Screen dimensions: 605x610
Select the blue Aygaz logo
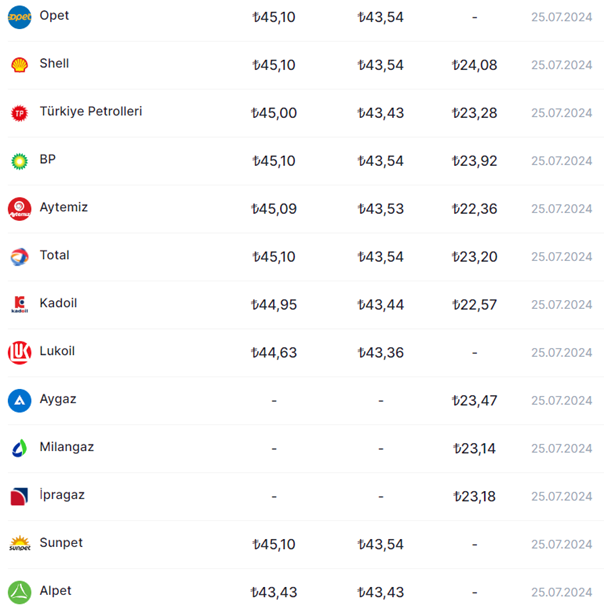tap(19, 400)
